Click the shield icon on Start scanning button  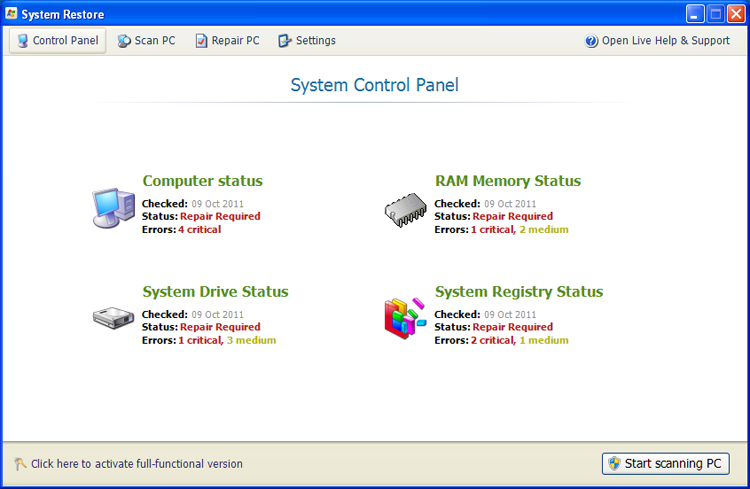pyautogui.click(x=613, y=464)
